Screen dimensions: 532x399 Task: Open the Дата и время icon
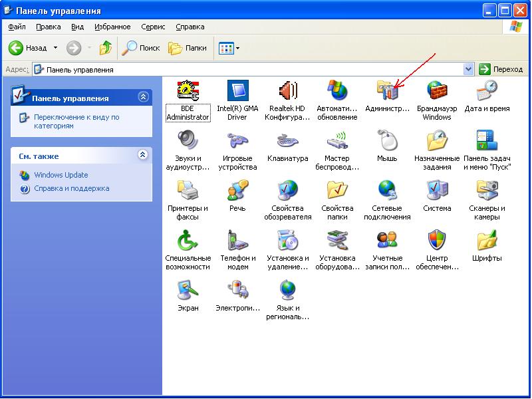(487, 91)
